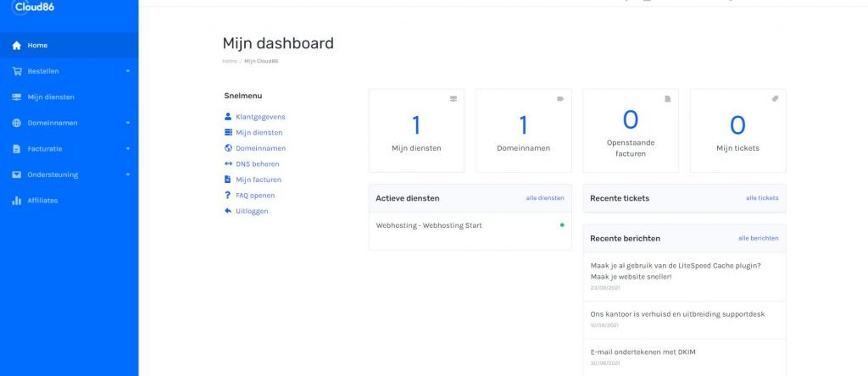Expand the Domeinnamen sidebar submenu arrow
This screenshot has width=868, height=376.
(128, 123)
